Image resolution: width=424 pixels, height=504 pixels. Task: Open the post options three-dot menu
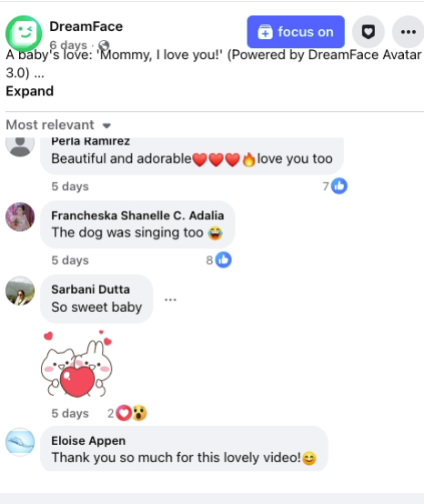tap(409, 32)
